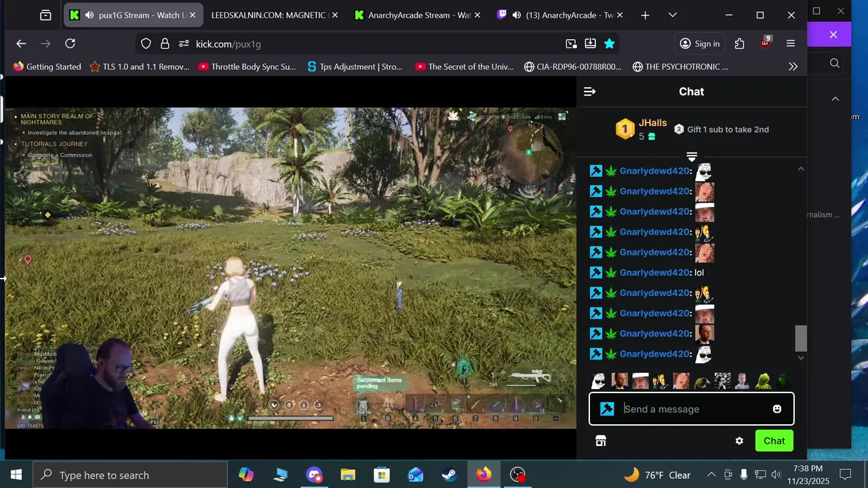
Task: Click chat scrollbar up arrow
Action: coord(801,169)
